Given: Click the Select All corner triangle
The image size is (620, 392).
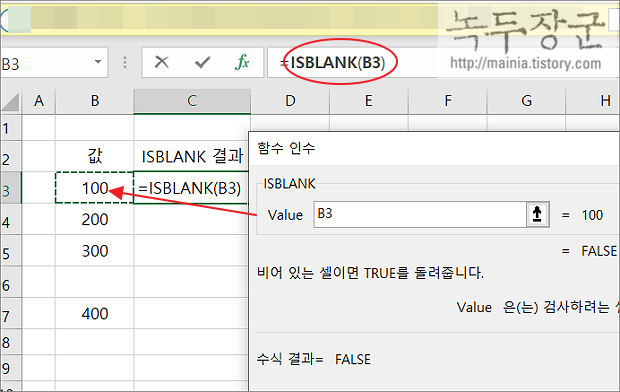Looking at the screenshot, I should (11, 102).
